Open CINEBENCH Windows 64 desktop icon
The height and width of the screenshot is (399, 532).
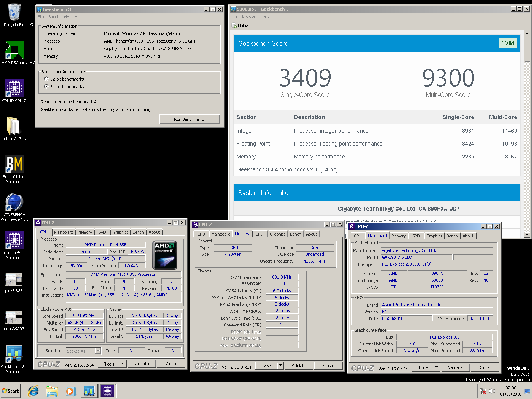tap(14, 207)
